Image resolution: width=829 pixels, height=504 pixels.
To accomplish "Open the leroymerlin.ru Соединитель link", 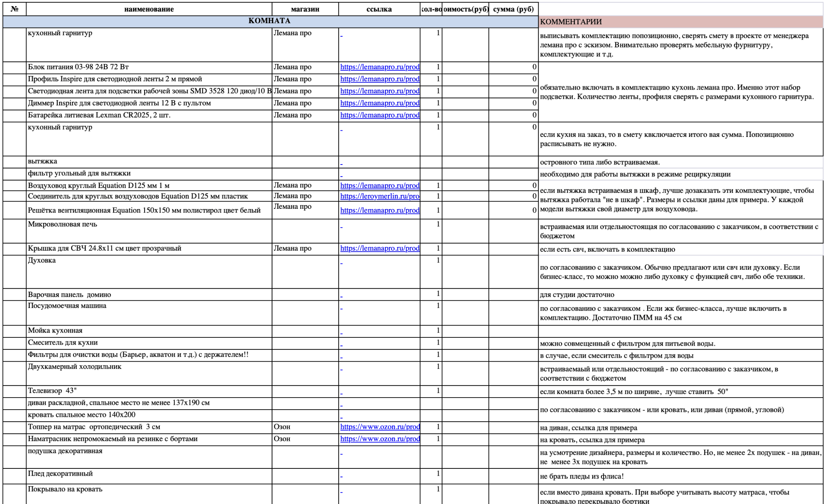I will pos(380,196).
